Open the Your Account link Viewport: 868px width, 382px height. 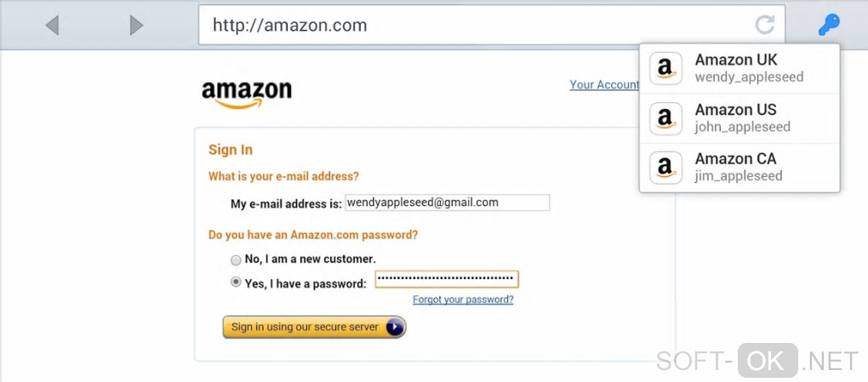pos(604,85)
